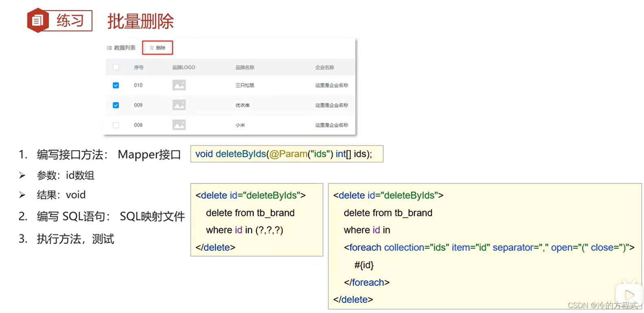
Task: Click the 执行方法，测试 step text
Action: [x=75, y=239]
